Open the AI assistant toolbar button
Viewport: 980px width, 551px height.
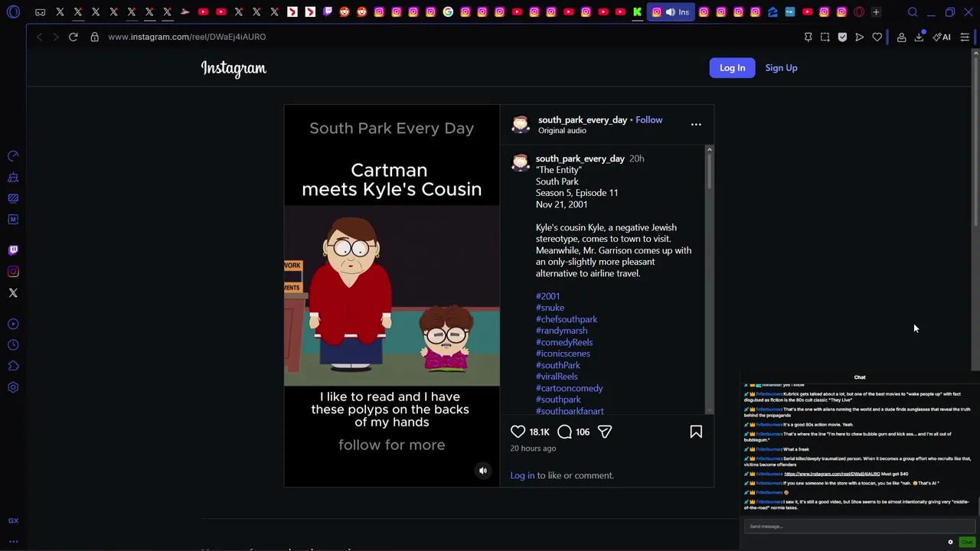942,37
